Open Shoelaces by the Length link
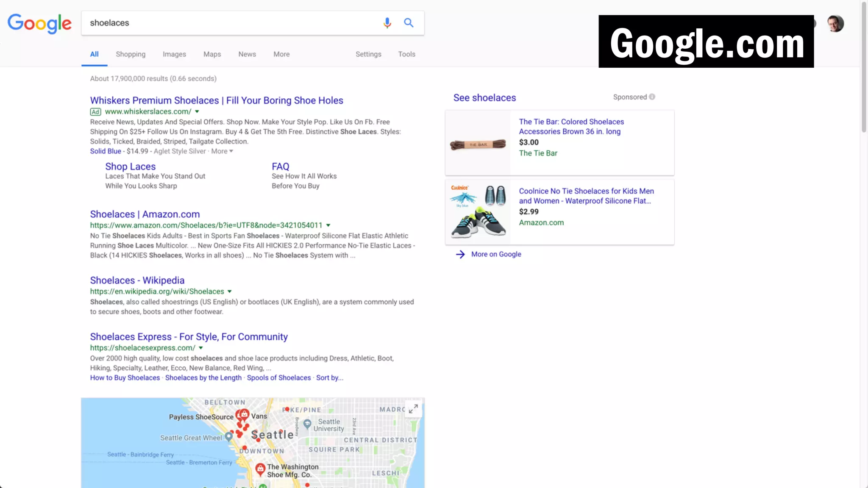Screen dimensions: 868x488 203,378
